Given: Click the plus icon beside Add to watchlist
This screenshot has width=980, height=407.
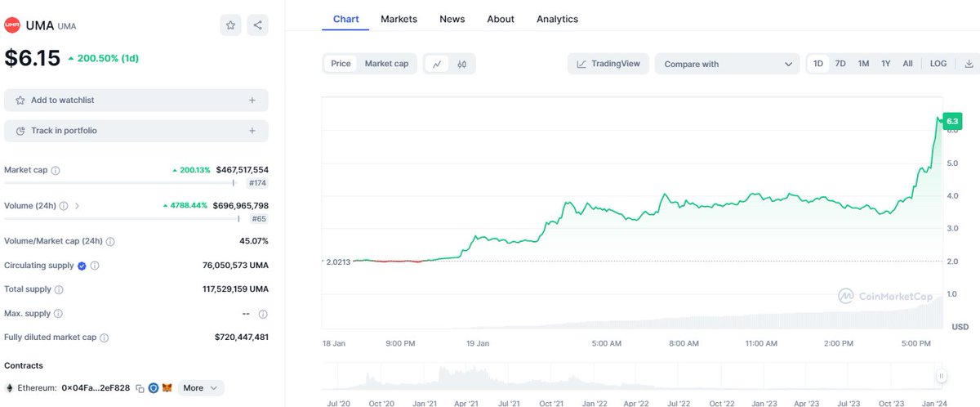Looking at the screenshot, I should (252, 100).
